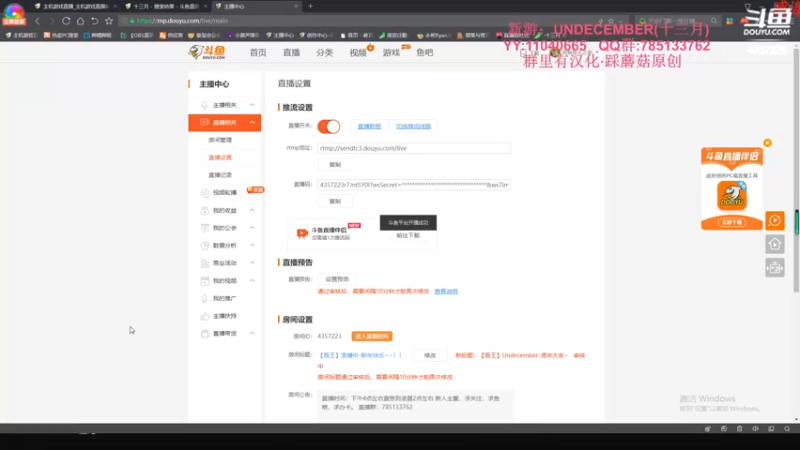
Task: Click the icon beside 我的推广
Action: pos(205,298)
